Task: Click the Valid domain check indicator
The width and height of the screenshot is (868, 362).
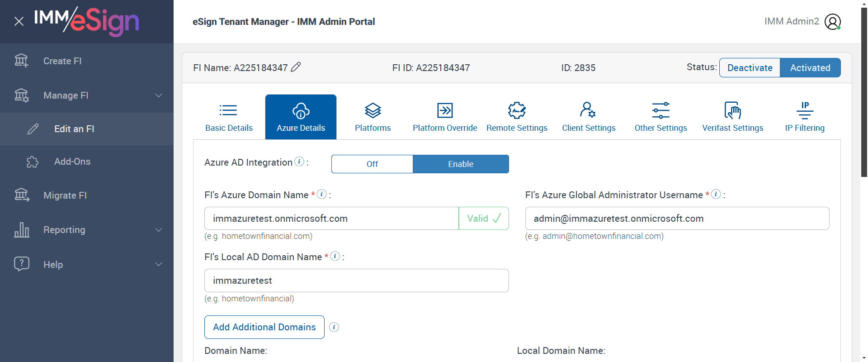Action: coord(484,219)
